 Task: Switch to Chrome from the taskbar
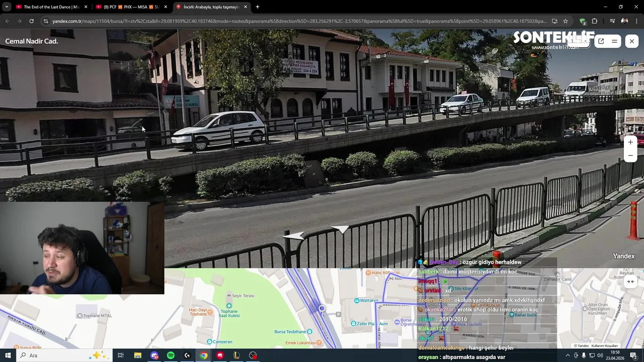pyautogui.click(x=204, y=355)
